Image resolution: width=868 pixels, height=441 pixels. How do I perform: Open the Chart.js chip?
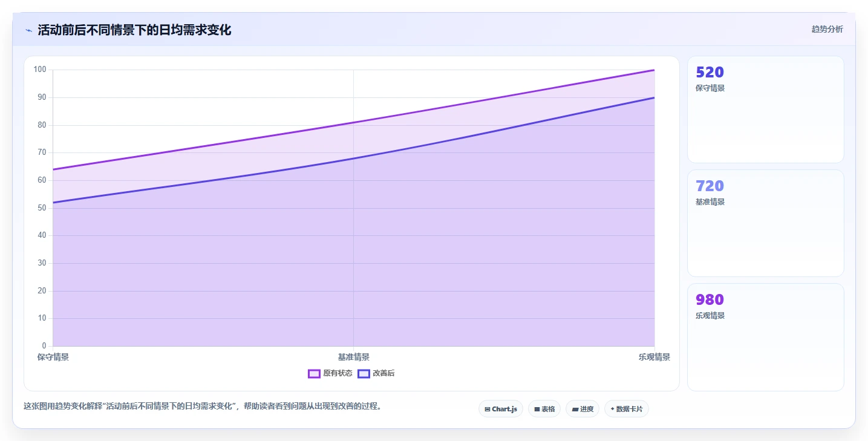pyautogui.click(x=501, y=409)
